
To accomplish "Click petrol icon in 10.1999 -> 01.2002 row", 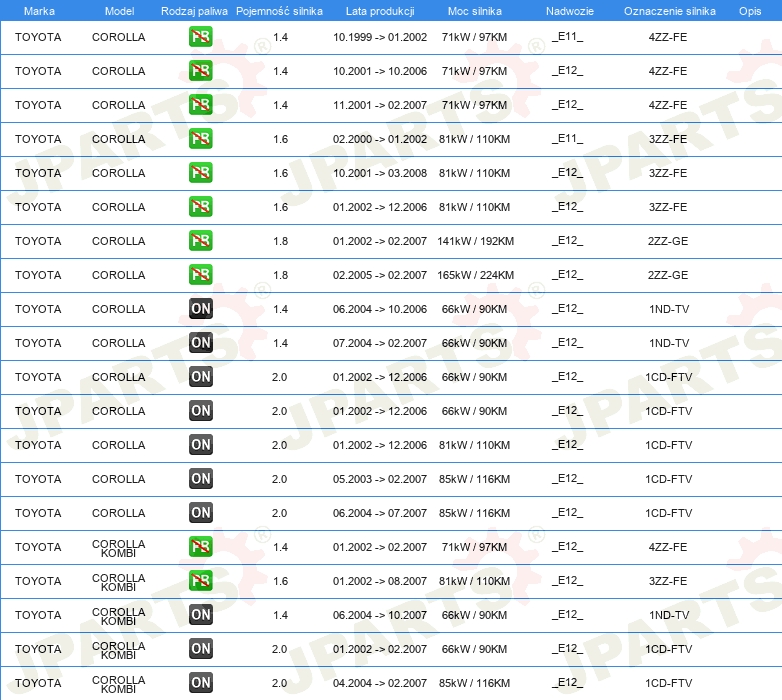I will point(200,37).
